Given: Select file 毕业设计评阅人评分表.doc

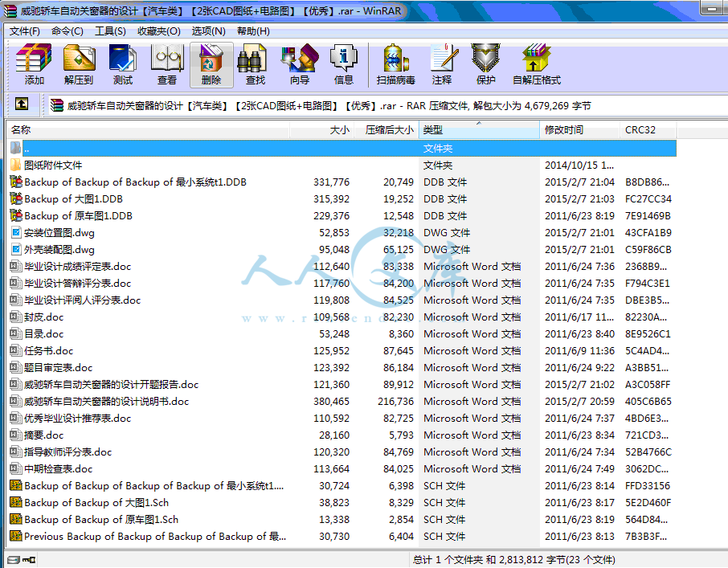Looking at the screenshot, I should [82, 300].
